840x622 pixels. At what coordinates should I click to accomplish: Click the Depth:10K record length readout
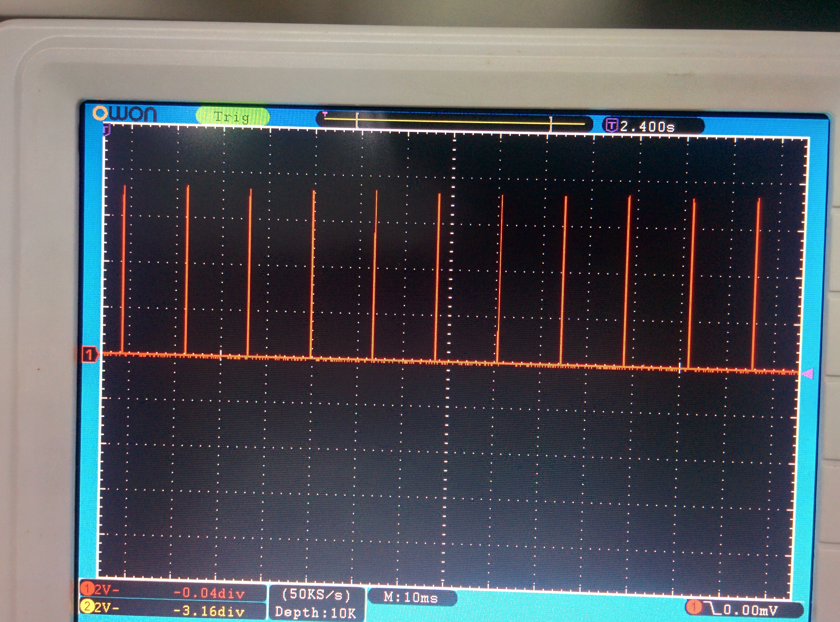315,612
